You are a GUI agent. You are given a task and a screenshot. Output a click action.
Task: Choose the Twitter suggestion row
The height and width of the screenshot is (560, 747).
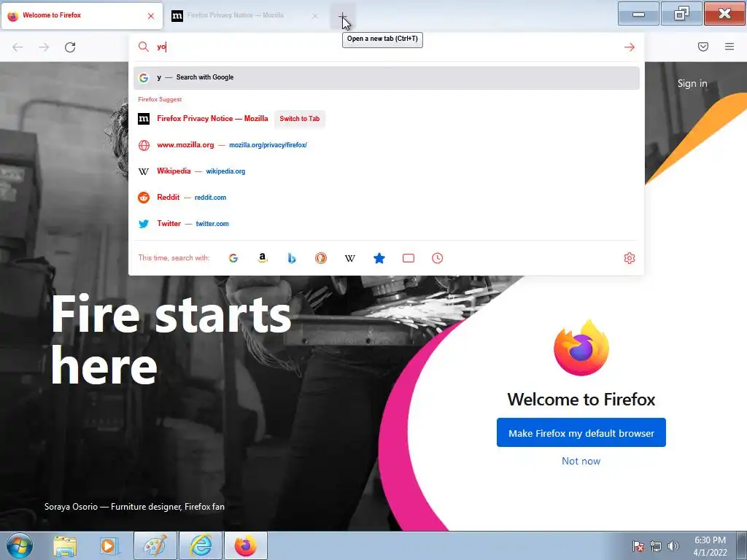point(387,224)
